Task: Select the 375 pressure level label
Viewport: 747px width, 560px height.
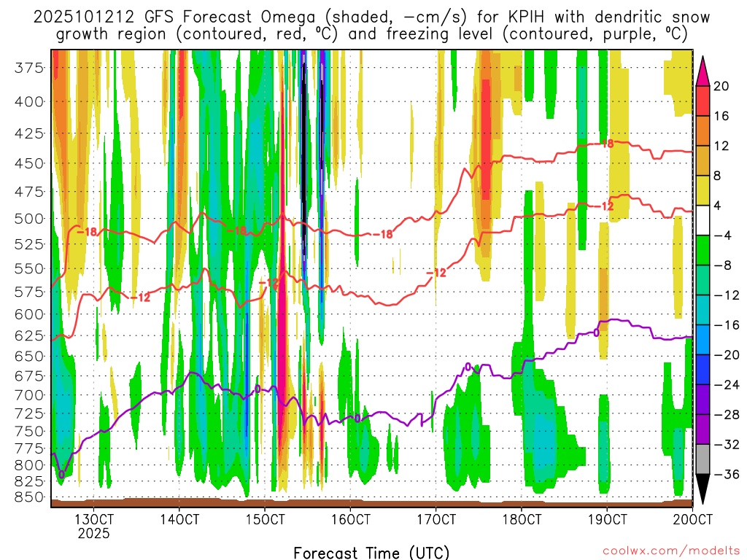Action: [x=28, y=68]
